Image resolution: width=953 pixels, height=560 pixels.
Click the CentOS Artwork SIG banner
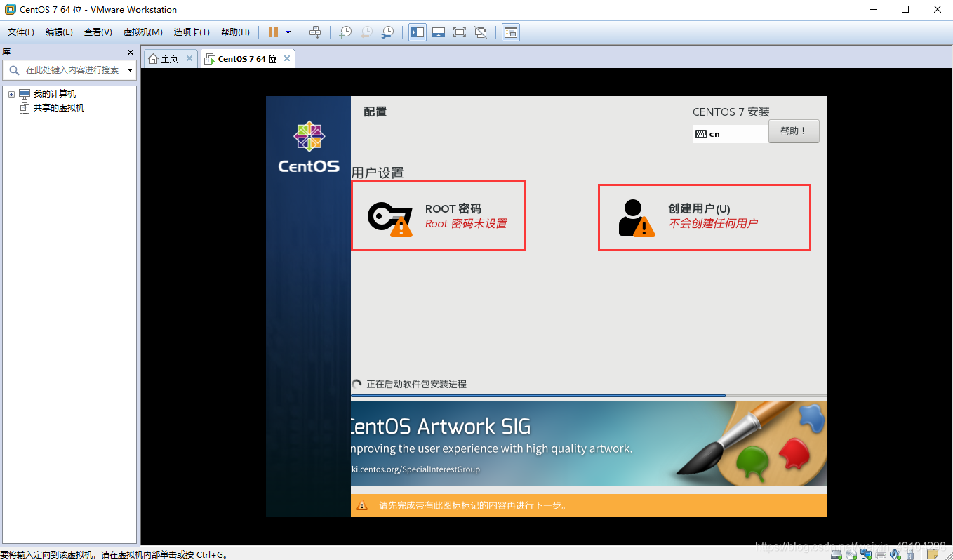click(589, 443)
